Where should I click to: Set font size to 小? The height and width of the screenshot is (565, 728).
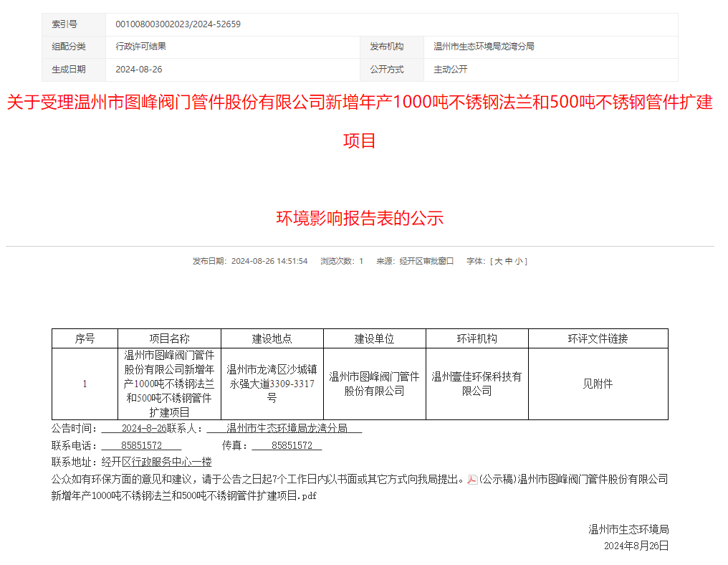click(x=519, y=261)
